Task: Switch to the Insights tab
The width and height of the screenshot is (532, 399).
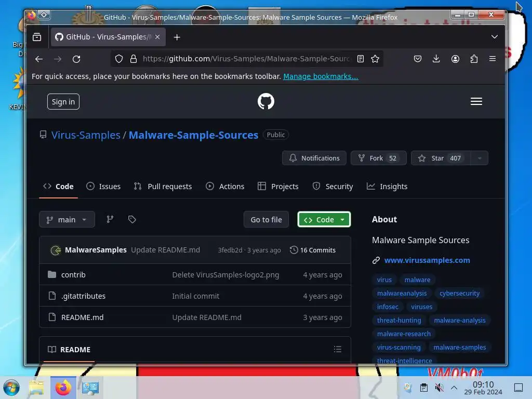Action: (387, 187)
